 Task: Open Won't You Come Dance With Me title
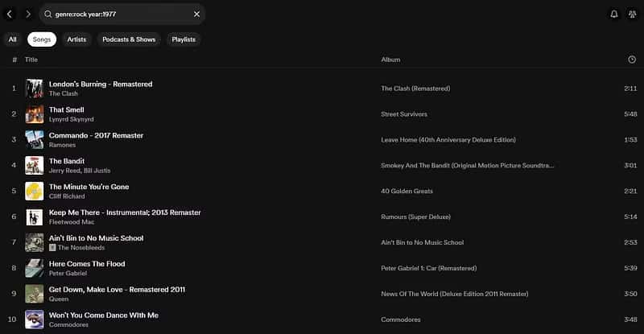(x=104, y=315)
